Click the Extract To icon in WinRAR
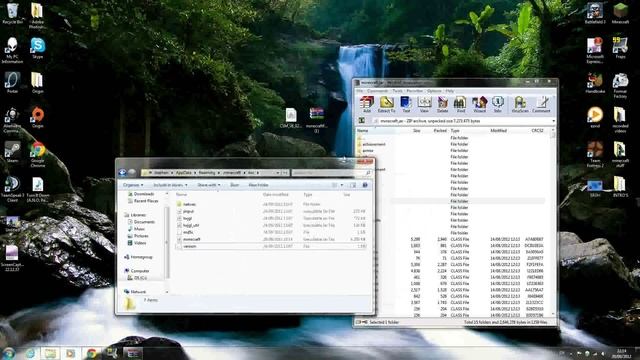 (386, 104)
